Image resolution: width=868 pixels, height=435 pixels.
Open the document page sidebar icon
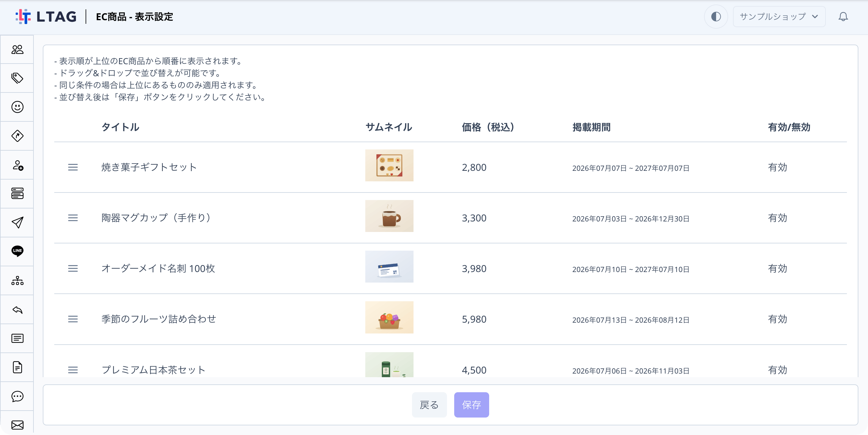tap(17, 367)
